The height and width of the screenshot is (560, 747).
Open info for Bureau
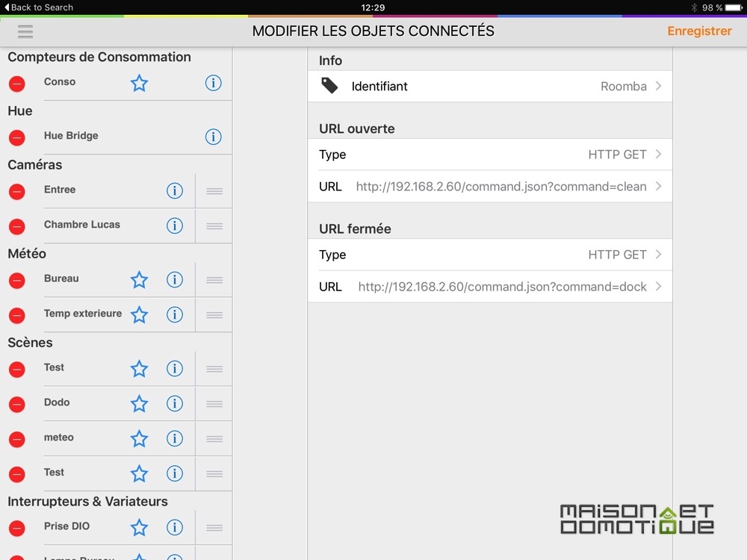(x=174, y=279)
